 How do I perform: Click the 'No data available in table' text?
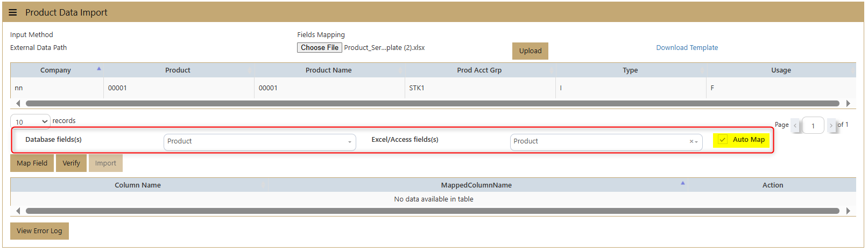pyautogui.click(x=434, y=199)
